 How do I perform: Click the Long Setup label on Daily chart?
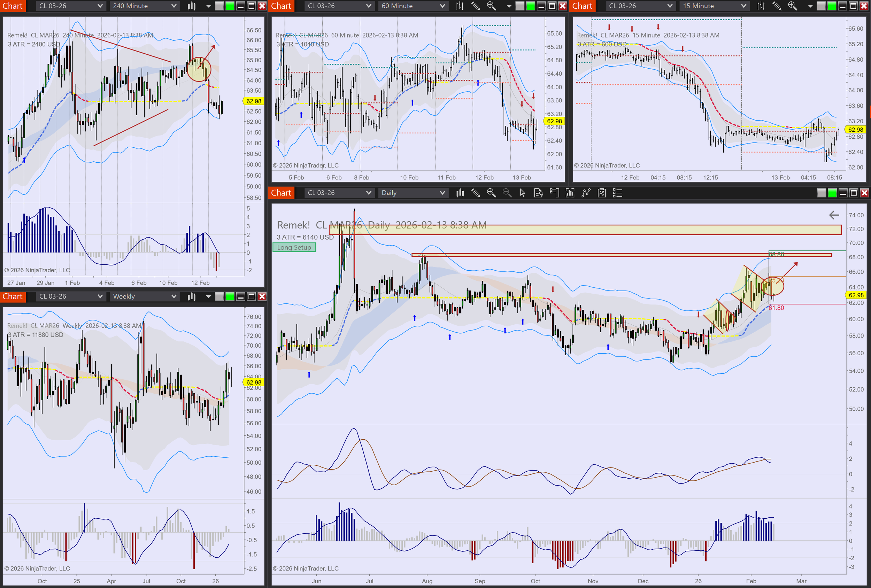point(294,247)
